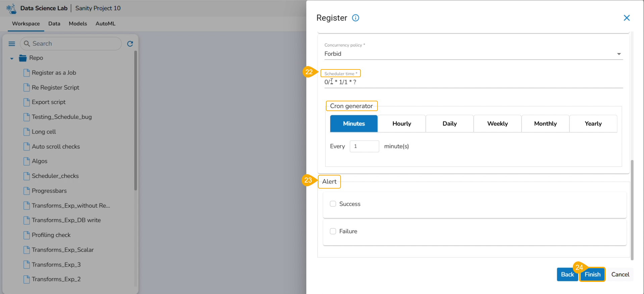The image size is (644, 294).
Task: Click the refresh icon beside Search
Action: tap(130, 44)
